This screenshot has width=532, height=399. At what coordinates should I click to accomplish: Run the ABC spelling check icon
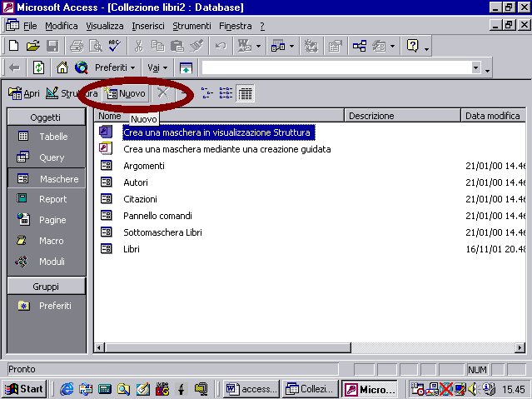tap(114, 46)
